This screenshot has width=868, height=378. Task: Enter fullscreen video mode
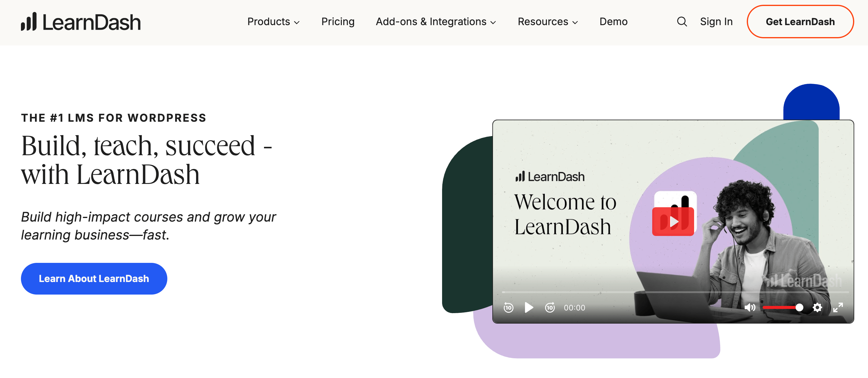click(838, 307)
